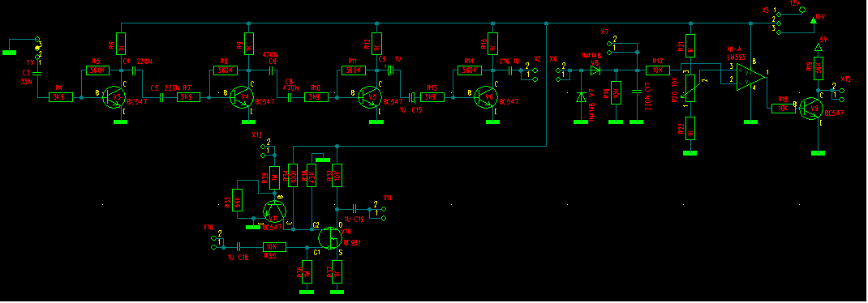
Task: Click the X10 label
Action: coord(208,227)
